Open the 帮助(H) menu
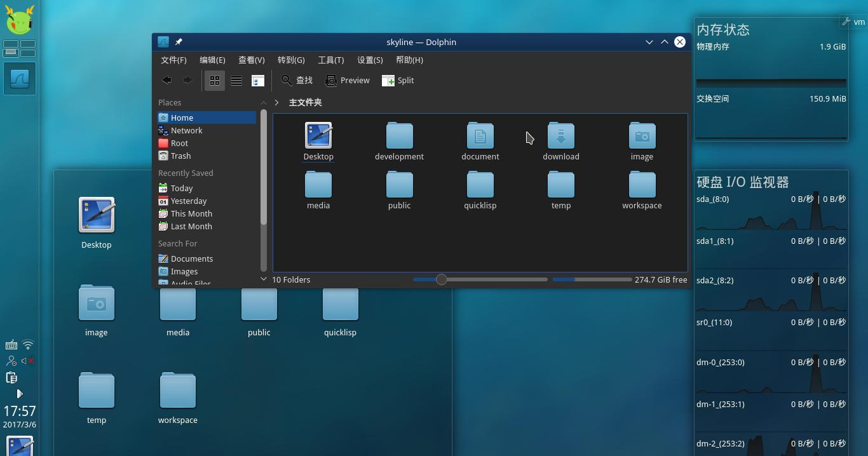868x456 pixels. pyautogui.click(x=409, y=60)
